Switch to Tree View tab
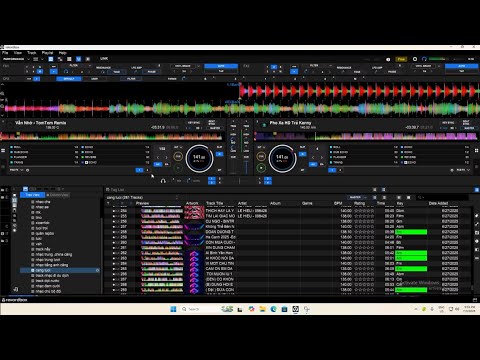This screenshot has width=480, height=360. tap(33, 195)
